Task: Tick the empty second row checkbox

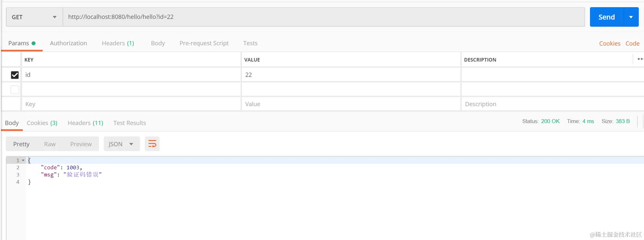Action: [15, 90]
